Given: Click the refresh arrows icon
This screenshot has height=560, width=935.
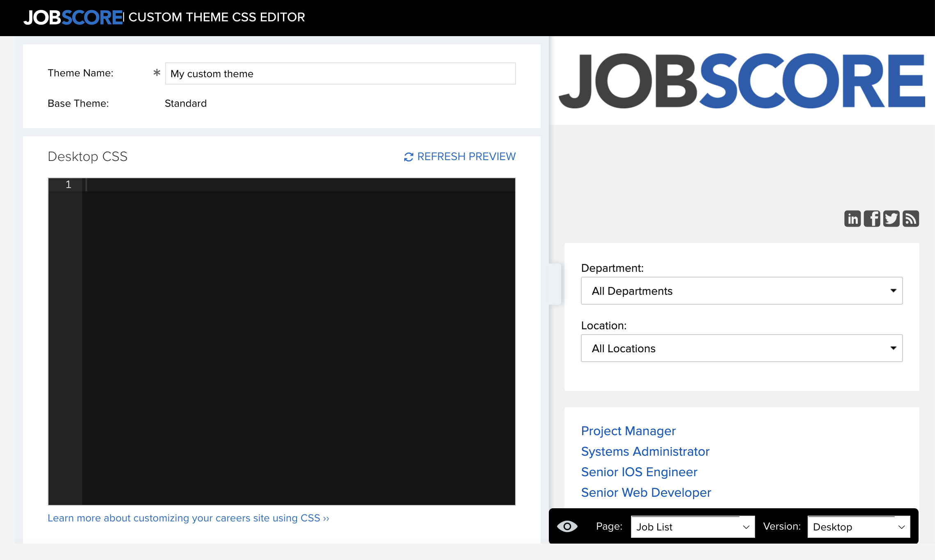Looking at the screenshot, I should point(408,157).
